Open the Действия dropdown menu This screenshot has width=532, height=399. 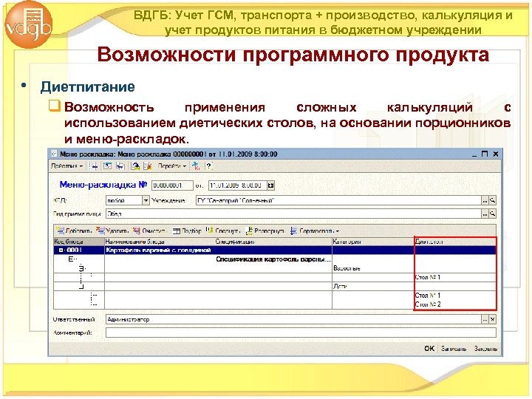tap(66, 166)
